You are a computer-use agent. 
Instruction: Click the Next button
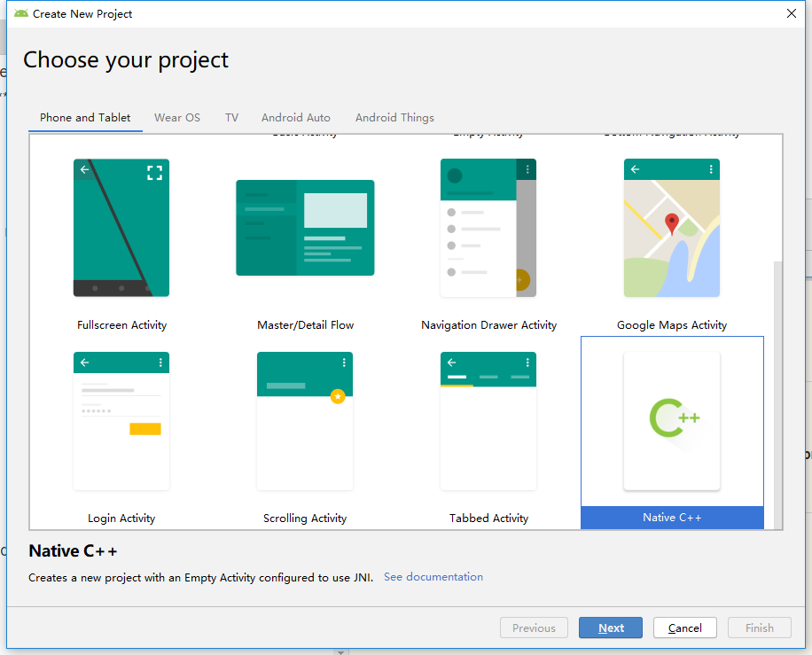[611, 628]
